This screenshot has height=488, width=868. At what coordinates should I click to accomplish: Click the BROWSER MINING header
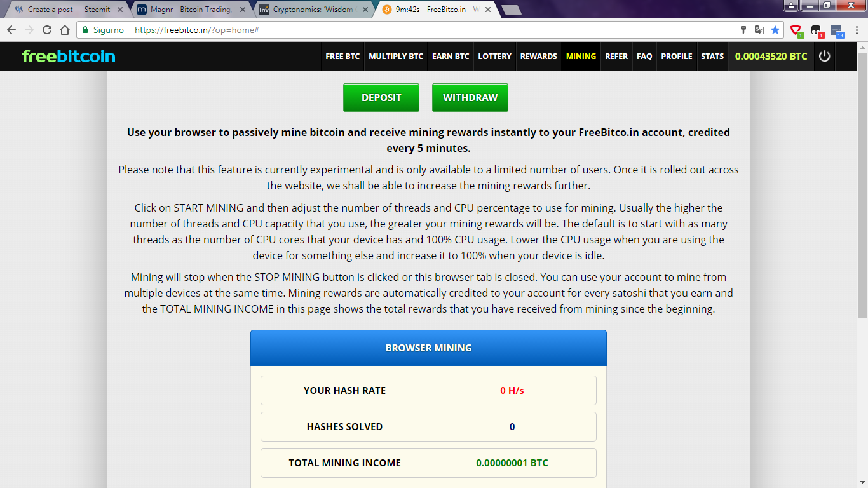428,348
